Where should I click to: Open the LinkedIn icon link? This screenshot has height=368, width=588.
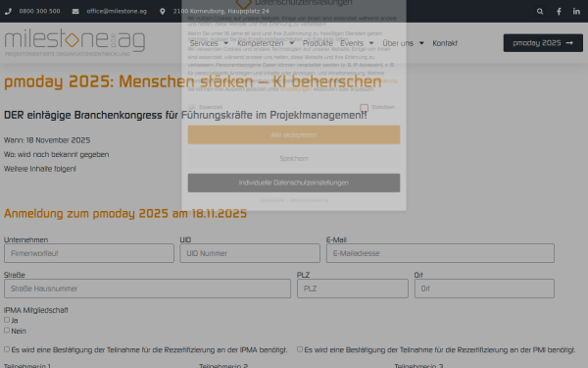[576, 11]
